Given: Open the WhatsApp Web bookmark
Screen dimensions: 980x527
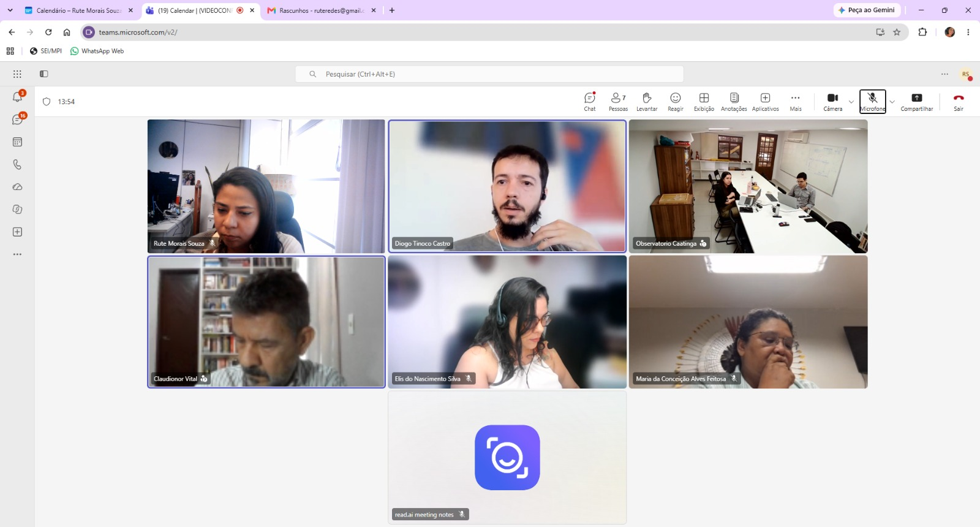Looking at the screenshot, I should 97,51.
